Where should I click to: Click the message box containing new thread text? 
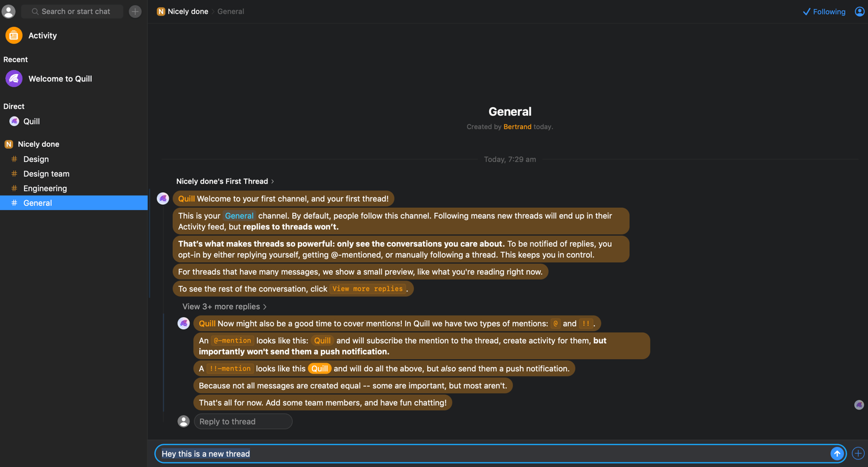(494, 454)
